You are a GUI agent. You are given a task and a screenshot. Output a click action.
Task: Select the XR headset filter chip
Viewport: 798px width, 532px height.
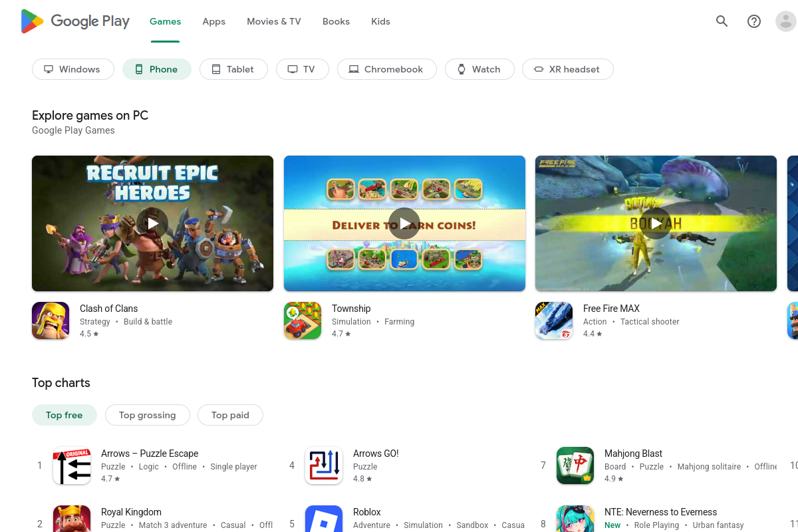tap(568, 69)
